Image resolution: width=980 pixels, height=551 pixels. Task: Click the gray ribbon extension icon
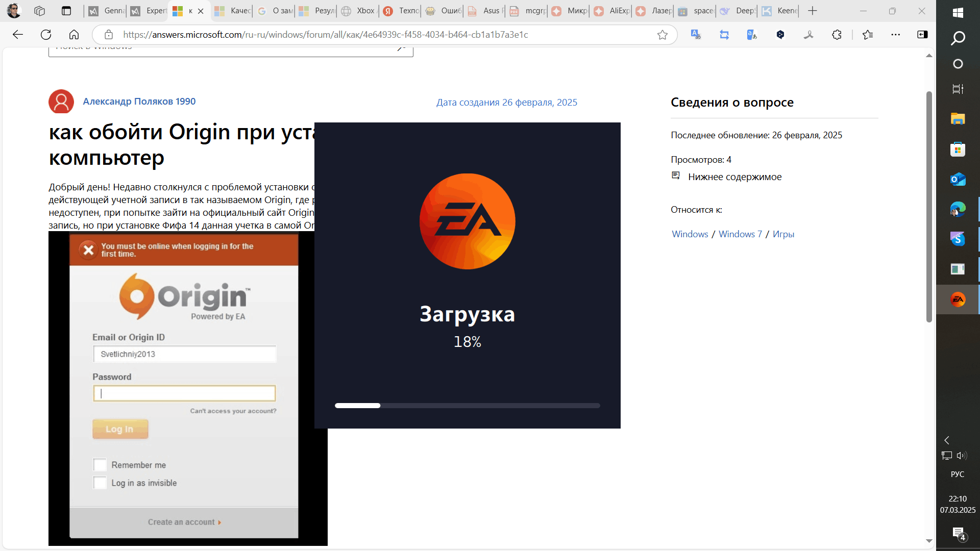pos(808,35)
